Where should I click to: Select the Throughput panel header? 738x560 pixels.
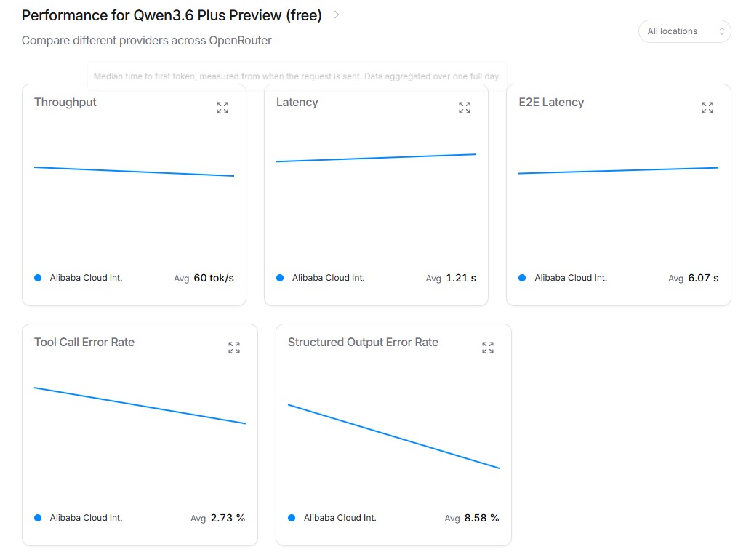point(65,102)
